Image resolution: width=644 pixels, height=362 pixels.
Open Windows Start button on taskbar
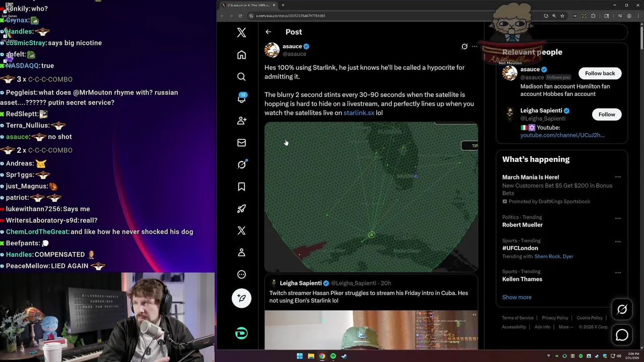tap(299, 356)
